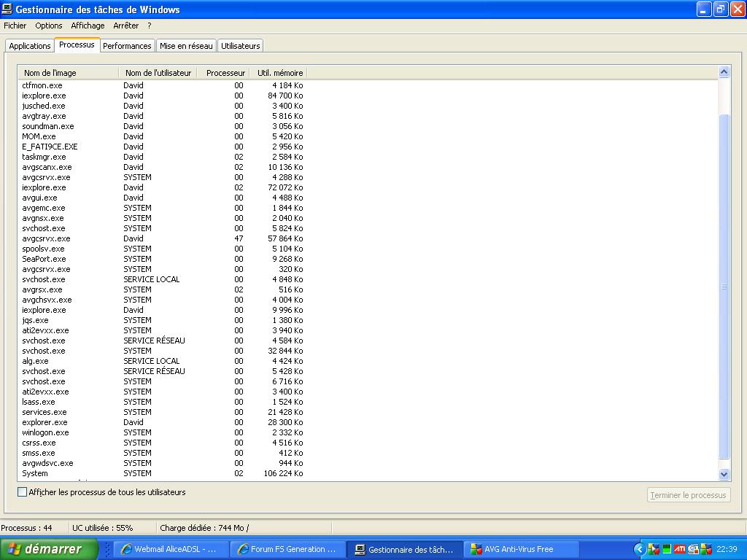This screenshot has width=747, height=560.
Task: Select iexplore.exe using 84 700 Ko
Action: (x=163, y=96)
